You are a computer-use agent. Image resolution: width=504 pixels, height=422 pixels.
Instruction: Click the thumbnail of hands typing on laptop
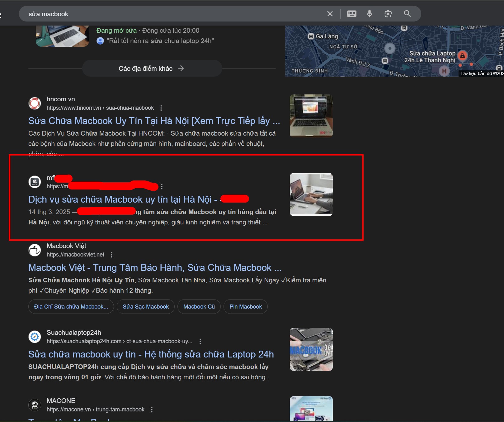click(x=311, y=194)
